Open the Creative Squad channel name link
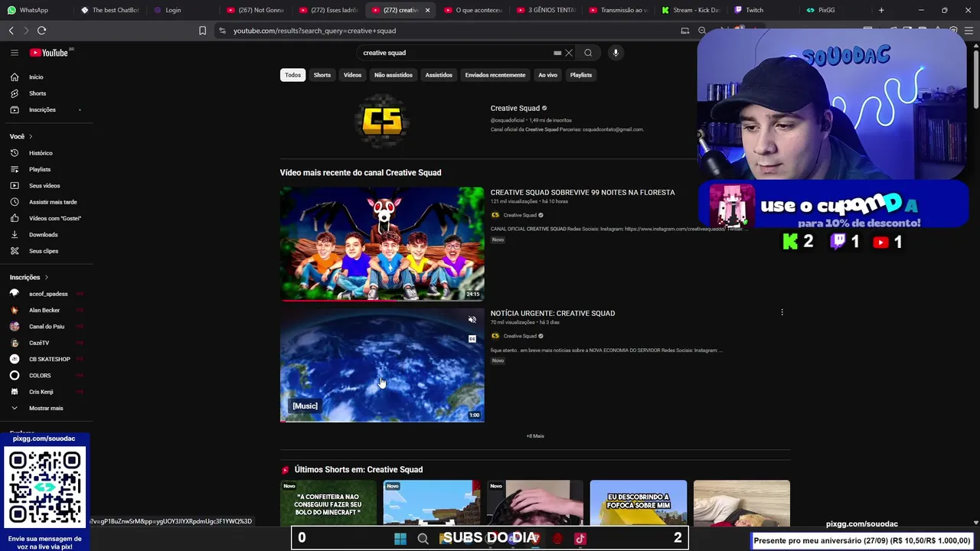 click(515, 108)
